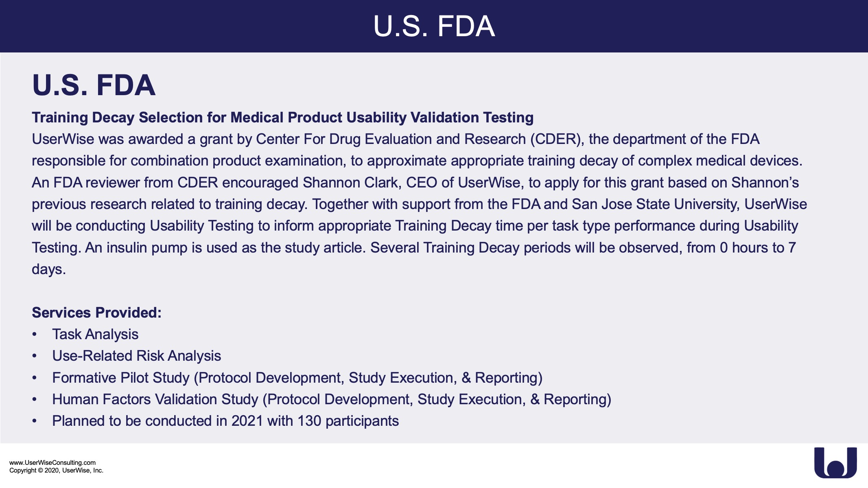Image resolution: width=868 pixels, height=488 pixels.
Task: Click the Training Decay Selection subtitle
Action: [x=282, y=118]
